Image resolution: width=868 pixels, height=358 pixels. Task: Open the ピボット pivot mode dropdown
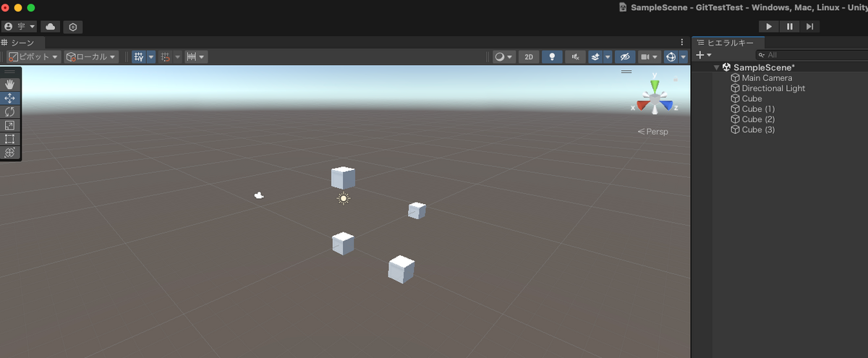tap(34, 56)
